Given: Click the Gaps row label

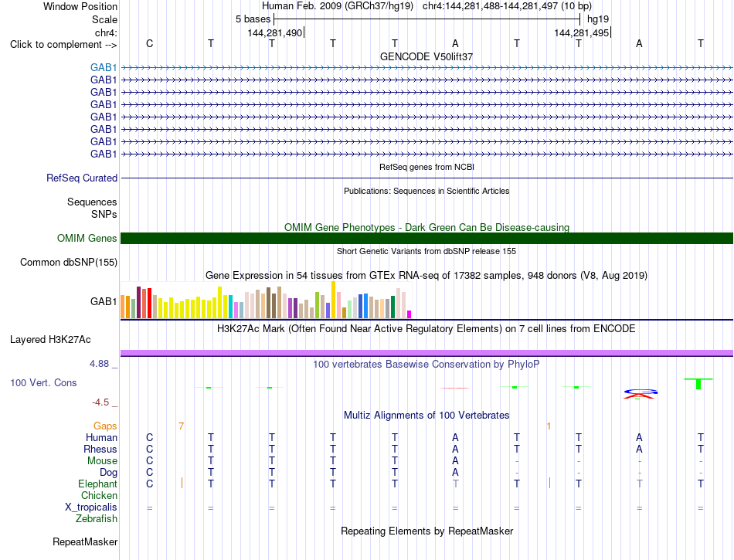Looking at the screenshot, I should point(105,426).
